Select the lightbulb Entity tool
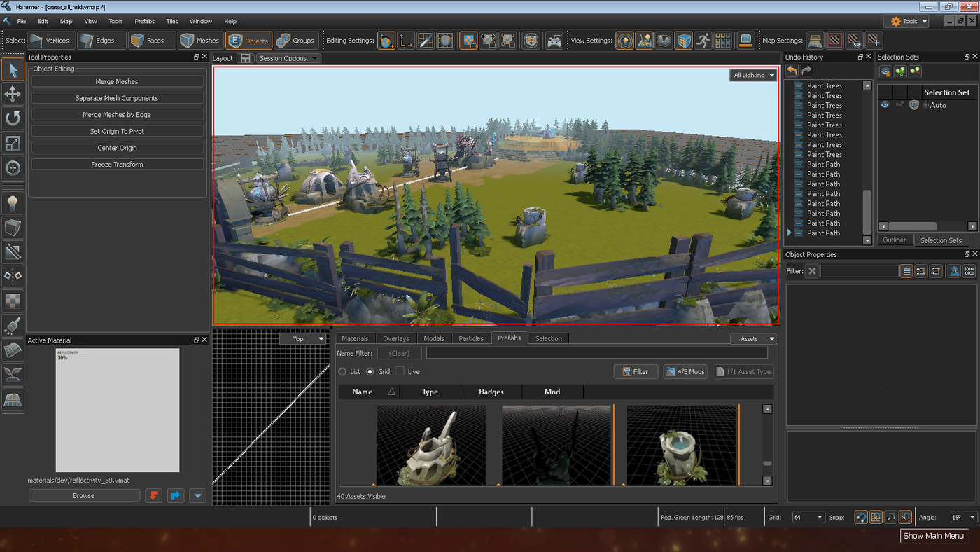Screen dimensions: 980x552 click(x=13, y=203)
